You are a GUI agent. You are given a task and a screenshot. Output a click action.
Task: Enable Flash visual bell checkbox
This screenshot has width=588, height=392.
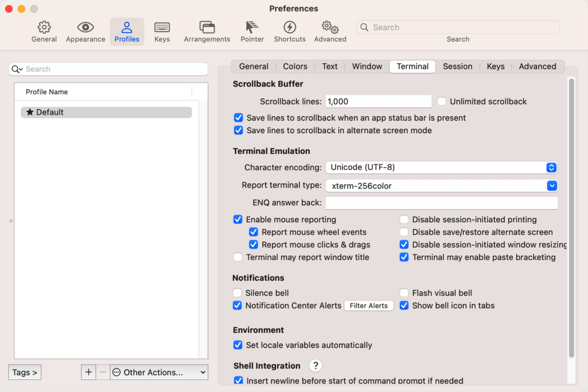pos(404,293)
